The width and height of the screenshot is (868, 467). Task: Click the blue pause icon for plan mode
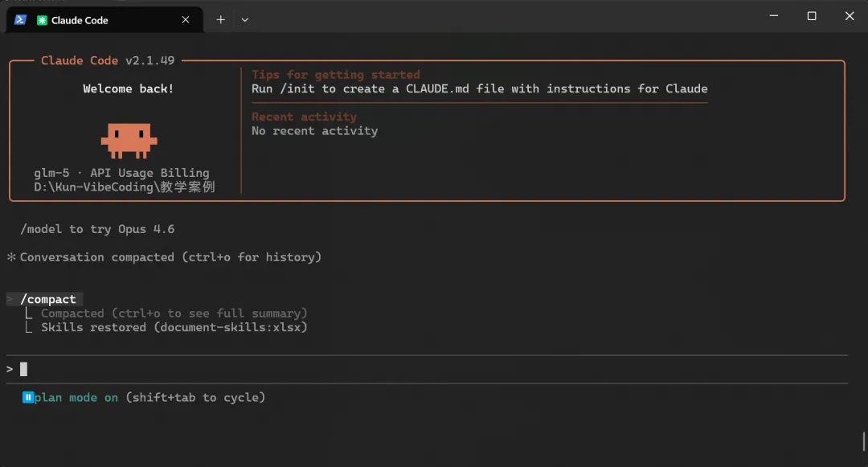28,397
